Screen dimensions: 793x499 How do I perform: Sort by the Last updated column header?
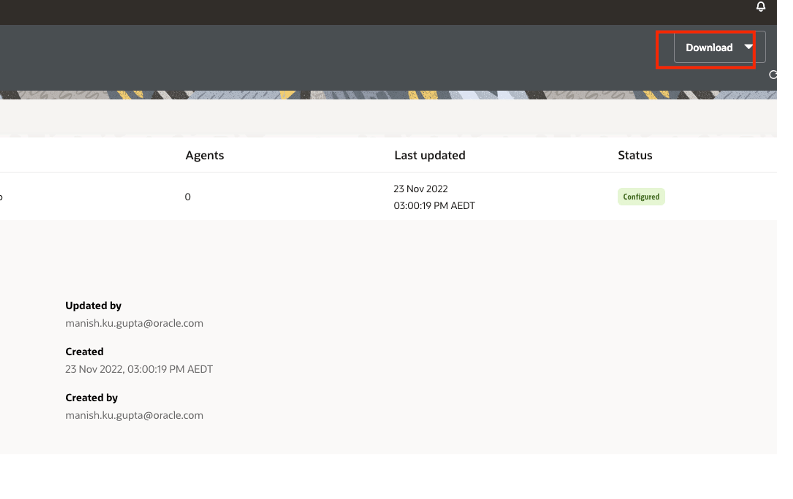[x=429, y=155]
